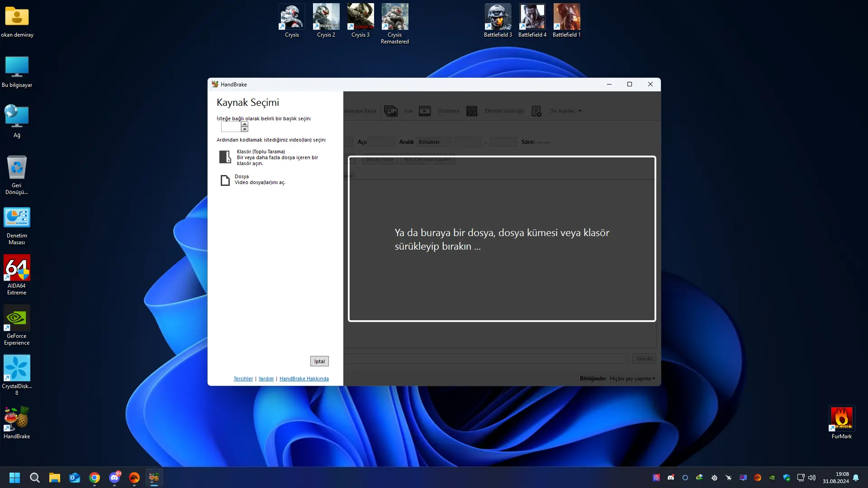This screenshot has width=868, height=488.
Task: Decrease the title number with down arrow
Action: pyautogui.click(x=245, y=129)
